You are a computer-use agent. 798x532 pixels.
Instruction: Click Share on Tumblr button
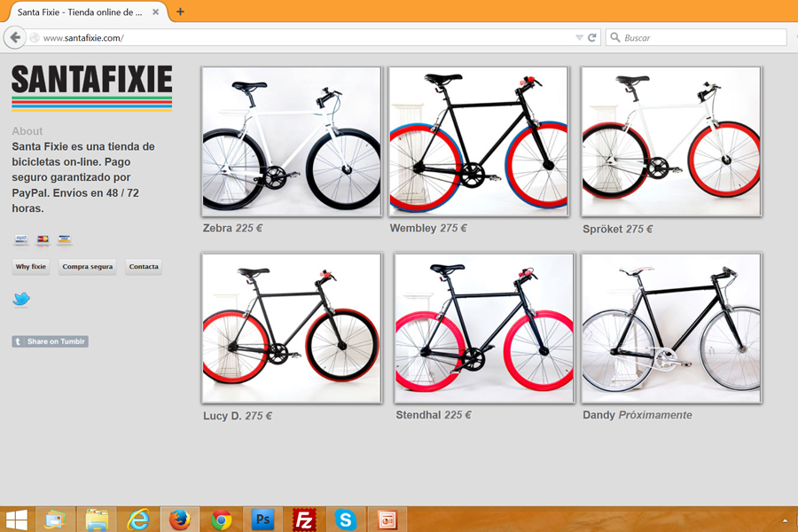click(x=50, y=341)
